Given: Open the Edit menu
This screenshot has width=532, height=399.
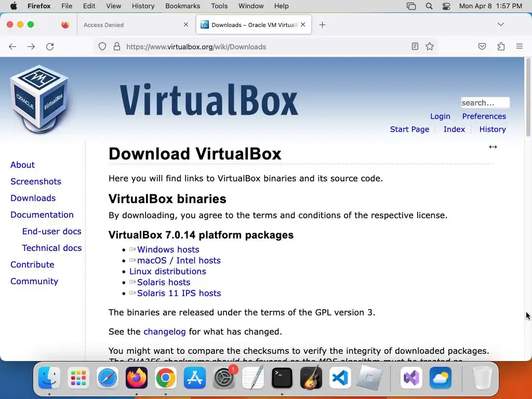Looking at the screenshot, I should pos(89,6).
